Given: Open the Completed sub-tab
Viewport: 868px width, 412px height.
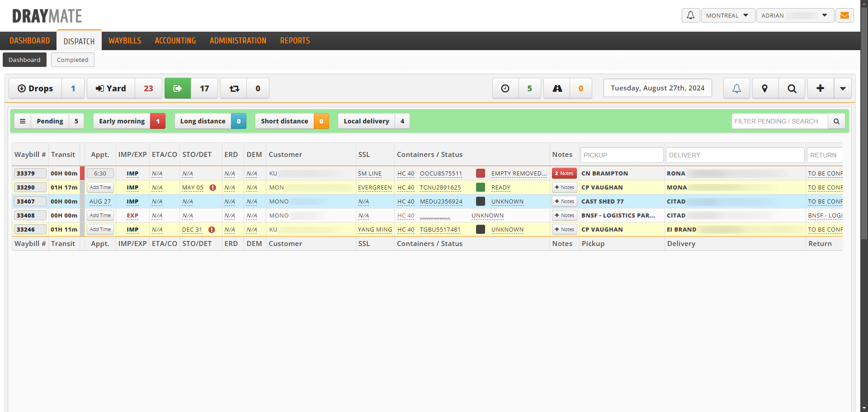Looking at the screenshot, I should (x=72, y=60).
